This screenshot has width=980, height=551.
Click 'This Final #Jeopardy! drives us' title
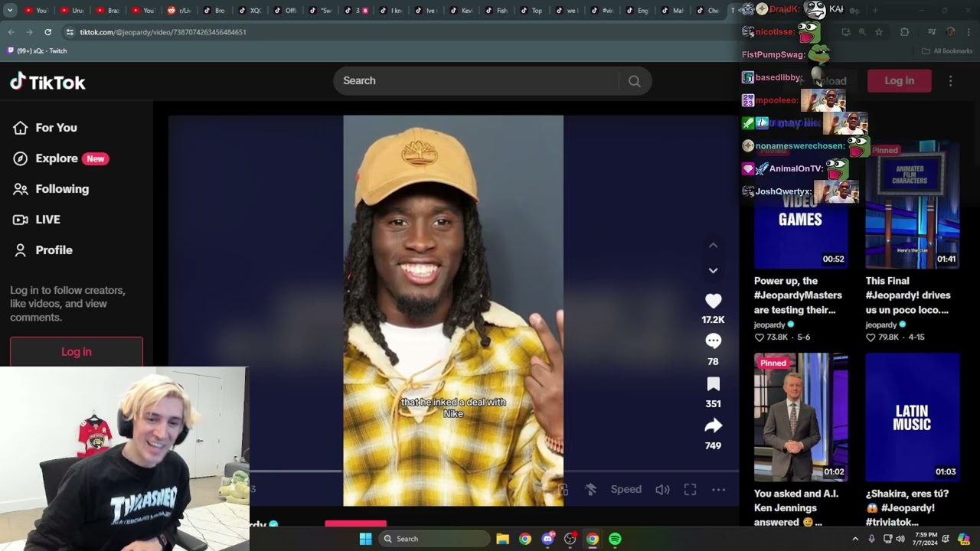tap(908, 295)
